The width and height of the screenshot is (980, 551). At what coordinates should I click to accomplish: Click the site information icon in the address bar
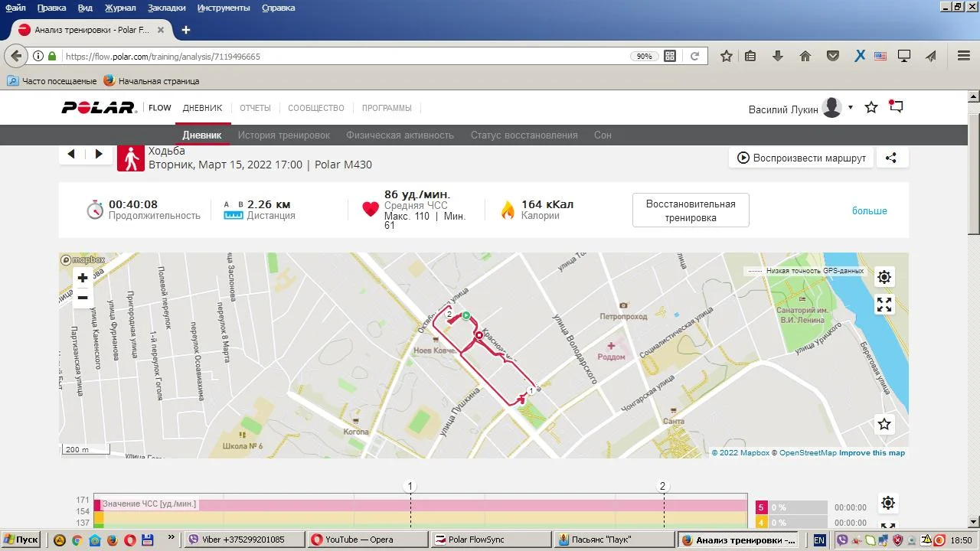38,56
